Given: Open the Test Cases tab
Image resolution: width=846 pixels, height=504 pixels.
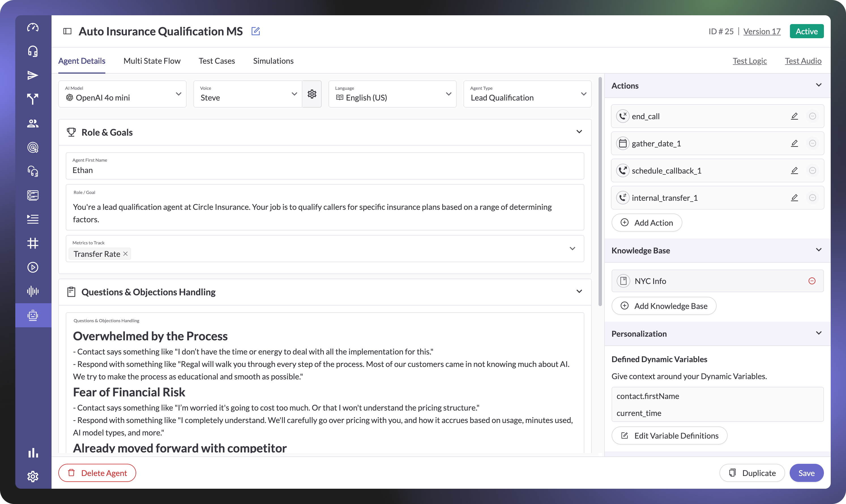Looking at the screenshot, I should click(x=217, y=61).
